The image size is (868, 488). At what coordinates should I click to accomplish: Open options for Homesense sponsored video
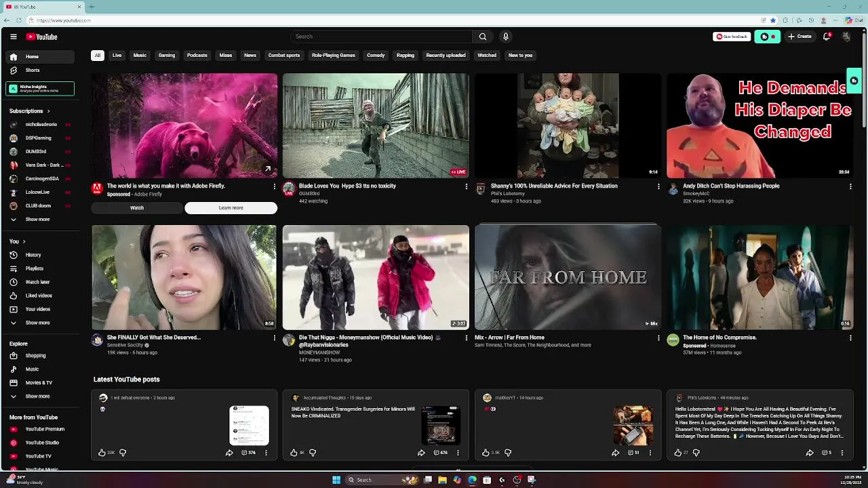click(x=850, y=338)
